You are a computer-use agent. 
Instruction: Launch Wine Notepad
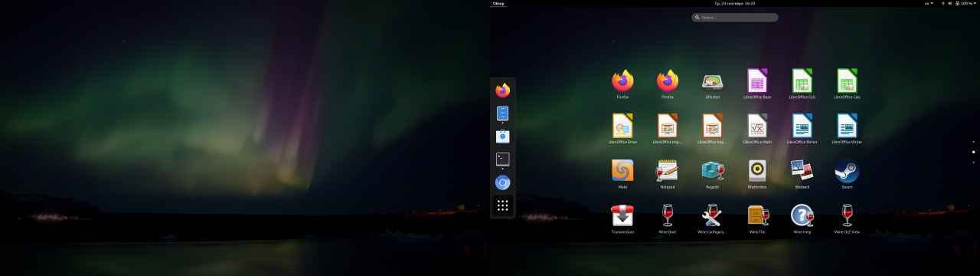point(667,172)
